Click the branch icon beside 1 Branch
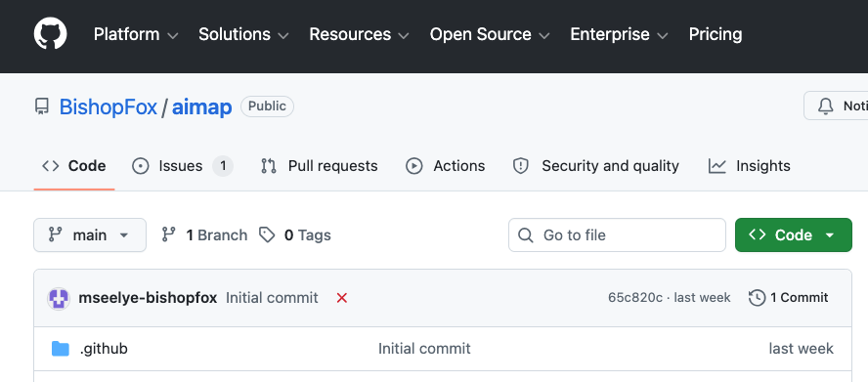Viewport: 868px width, 382px height. pos(169,234)
